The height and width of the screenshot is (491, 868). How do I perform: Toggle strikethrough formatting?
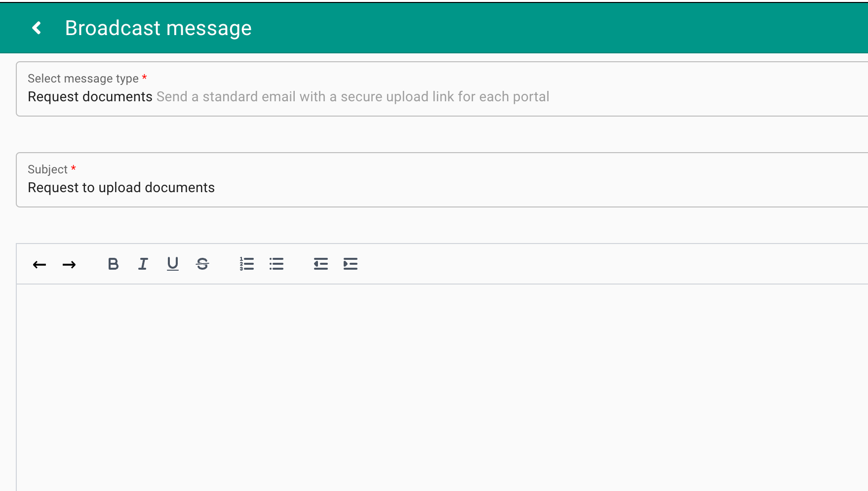pyautogui.click(x=202, y=264)
